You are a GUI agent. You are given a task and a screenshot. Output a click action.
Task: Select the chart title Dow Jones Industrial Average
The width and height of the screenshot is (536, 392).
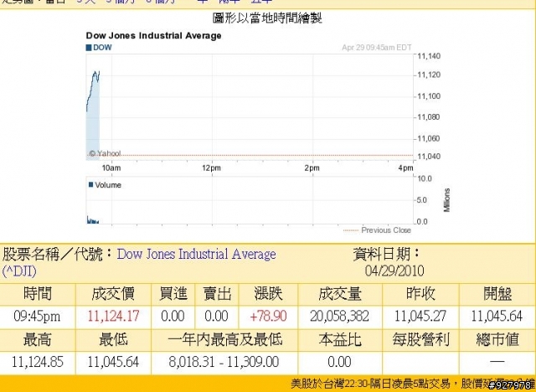pyautogui.click(x=153, y=35)
